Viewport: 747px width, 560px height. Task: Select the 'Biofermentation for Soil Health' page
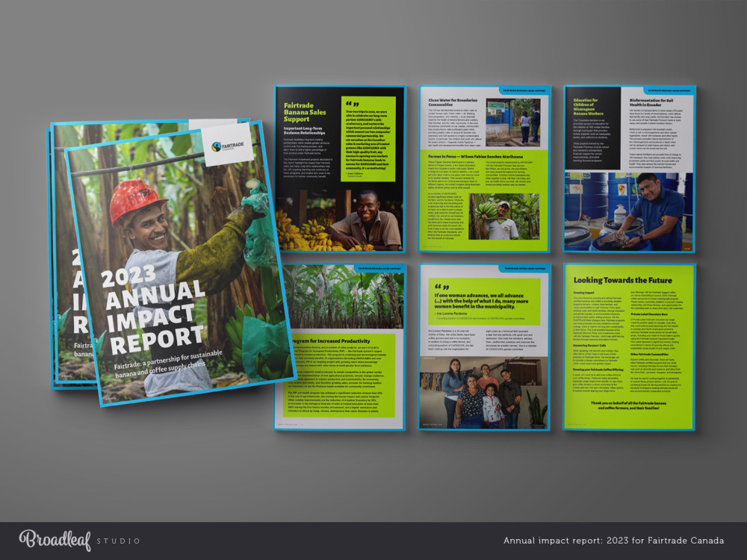click(x=629, y=169)
